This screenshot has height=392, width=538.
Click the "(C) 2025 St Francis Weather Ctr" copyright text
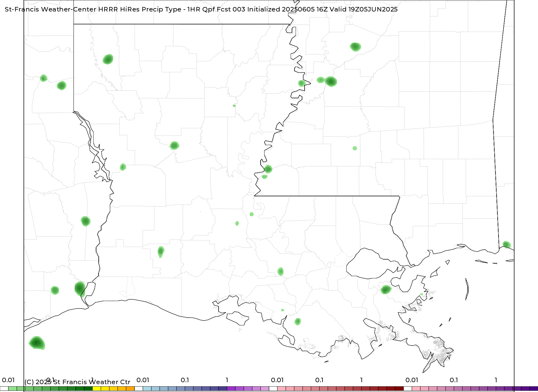pyautogui.click(x=77, y=382)
